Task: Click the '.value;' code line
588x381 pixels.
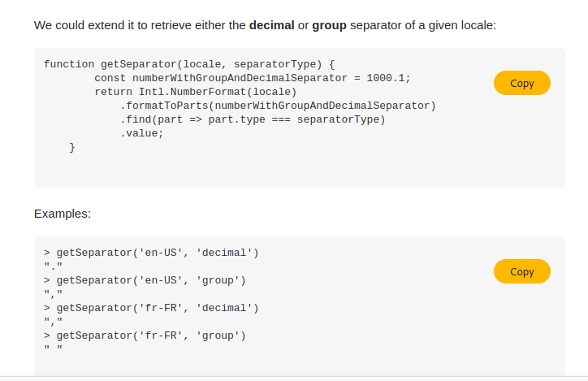Action: point(142,133)
